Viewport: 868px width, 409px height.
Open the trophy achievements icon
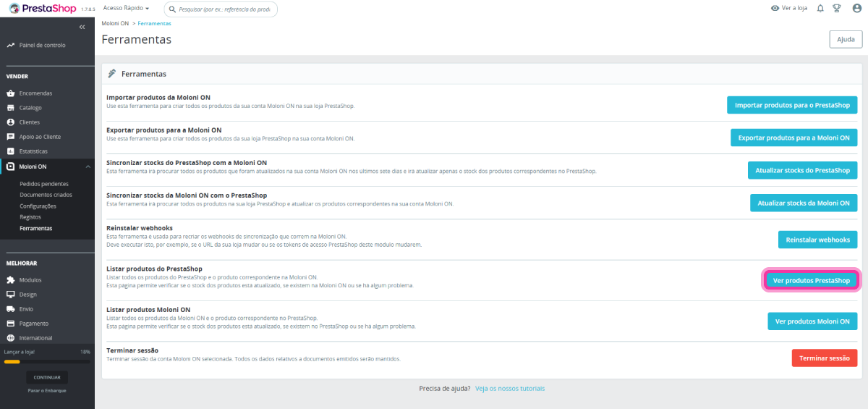(x=837, y=9)
